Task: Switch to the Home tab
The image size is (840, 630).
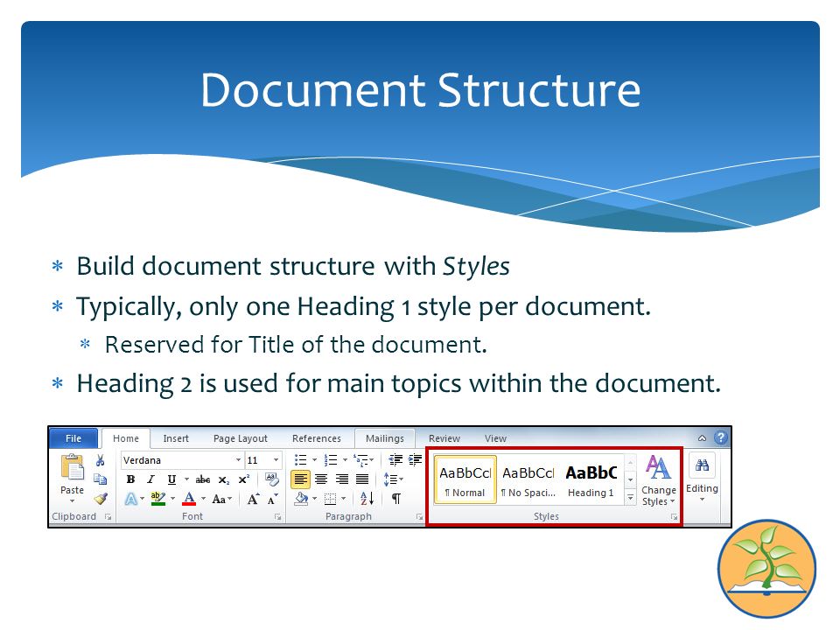Action: click(x=126, y=438)
